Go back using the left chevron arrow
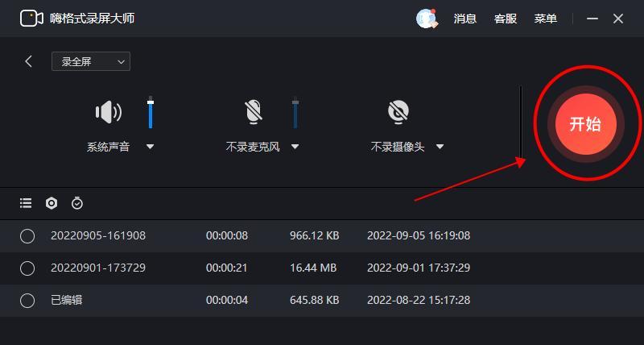 pos(28,61)
